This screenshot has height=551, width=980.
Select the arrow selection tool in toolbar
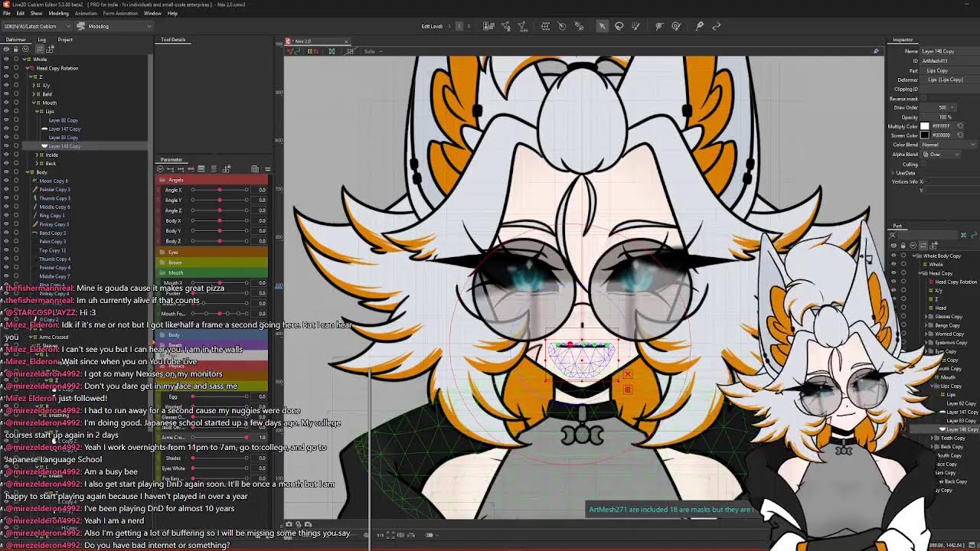[x=602, y=26]
